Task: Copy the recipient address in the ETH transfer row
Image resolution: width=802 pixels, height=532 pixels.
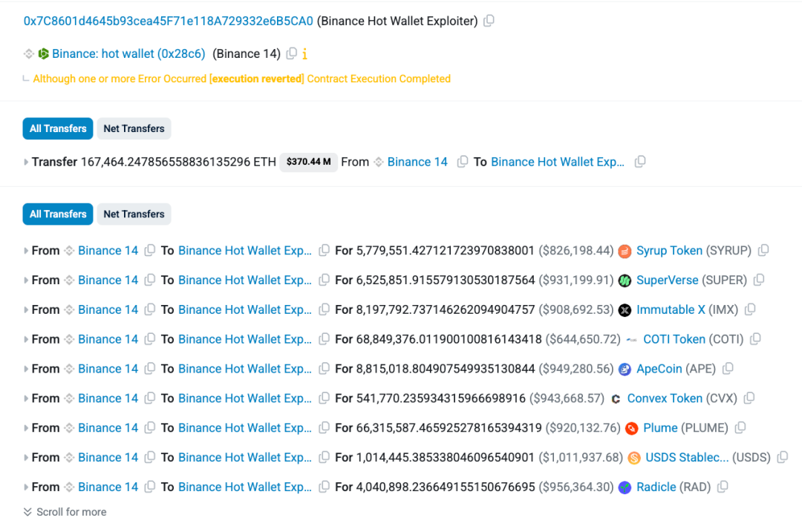Action: point(640,162)
